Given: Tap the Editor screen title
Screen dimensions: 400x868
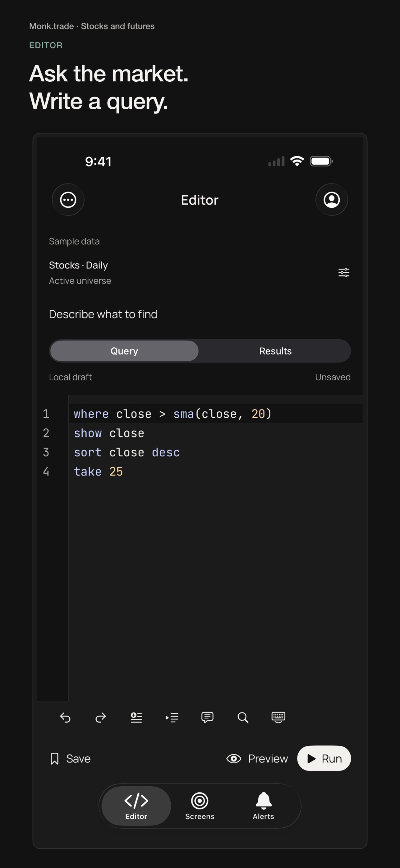Looking at the screenshot, I should tap(200, 200).
